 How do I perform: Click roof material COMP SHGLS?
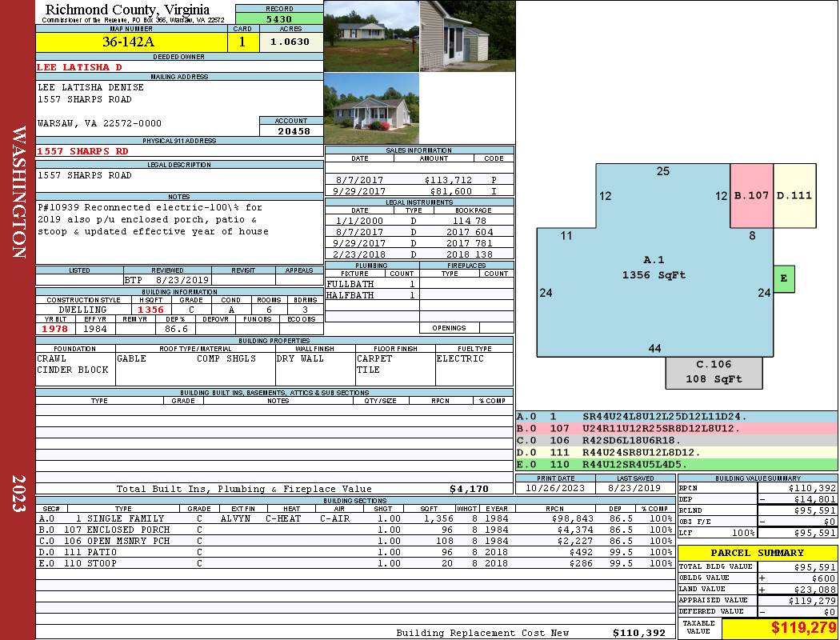[x=226, y=358]
